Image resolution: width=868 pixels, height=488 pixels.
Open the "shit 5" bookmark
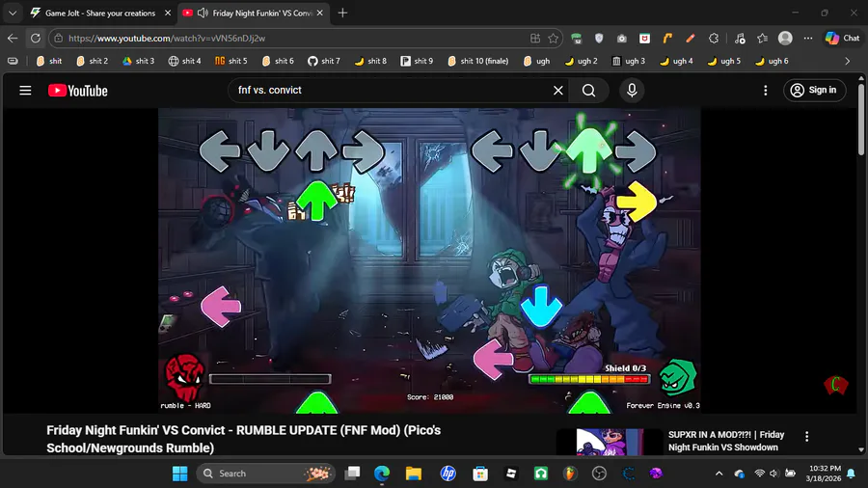(231, 61)
